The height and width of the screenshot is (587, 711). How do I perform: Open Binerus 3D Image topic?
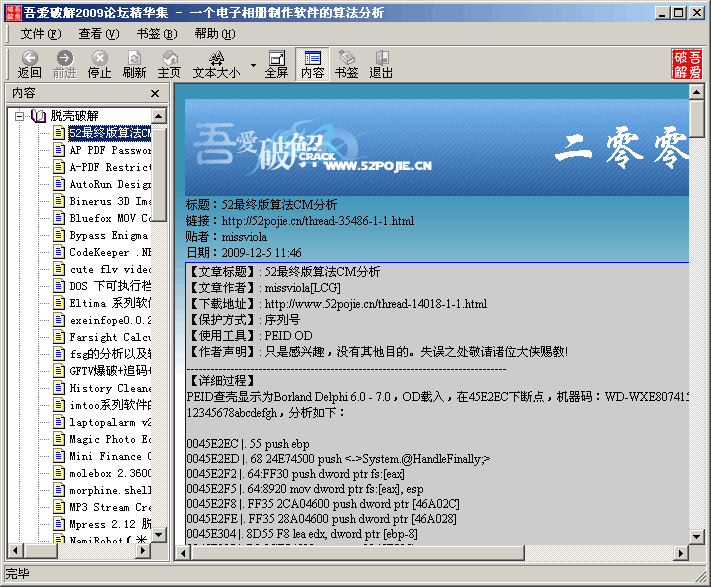pos(110,201)
